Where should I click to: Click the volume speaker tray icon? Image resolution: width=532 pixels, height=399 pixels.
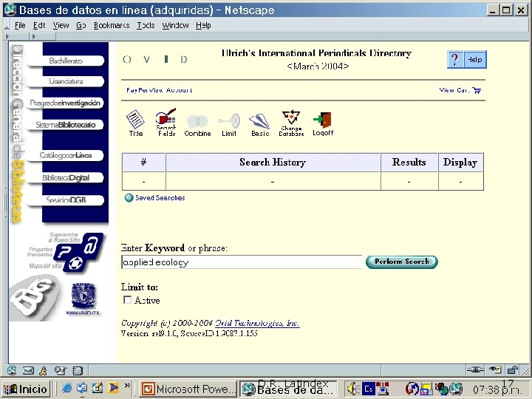coord(353,389)
